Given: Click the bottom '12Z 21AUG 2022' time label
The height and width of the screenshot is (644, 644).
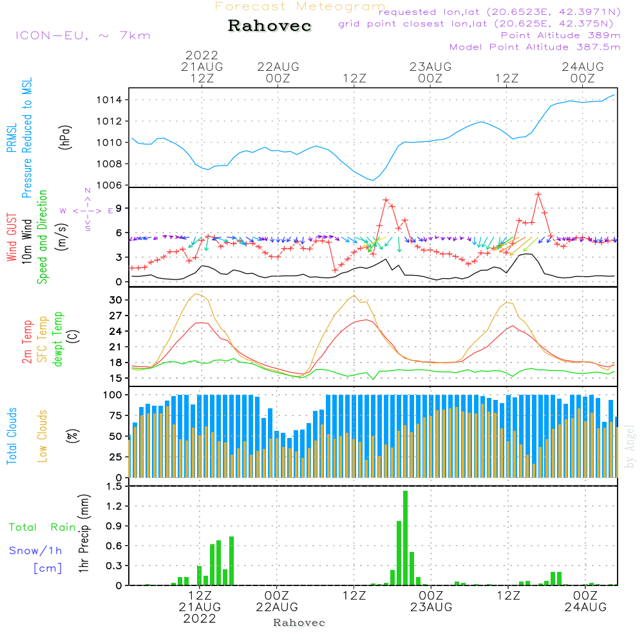Looking at the screenshot, I should click(200, 607).
